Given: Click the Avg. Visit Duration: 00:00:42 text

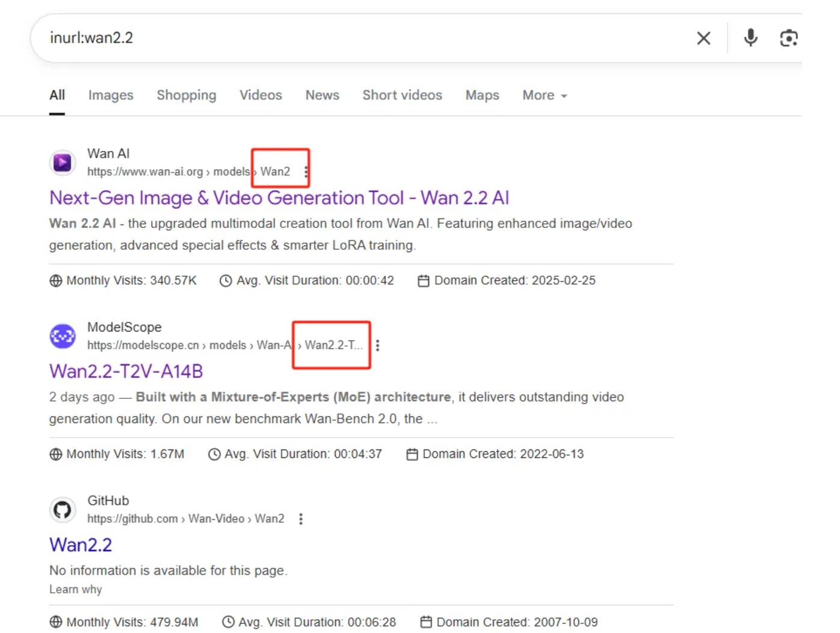Looking at the screenshot, I should (x=315, y=281).
